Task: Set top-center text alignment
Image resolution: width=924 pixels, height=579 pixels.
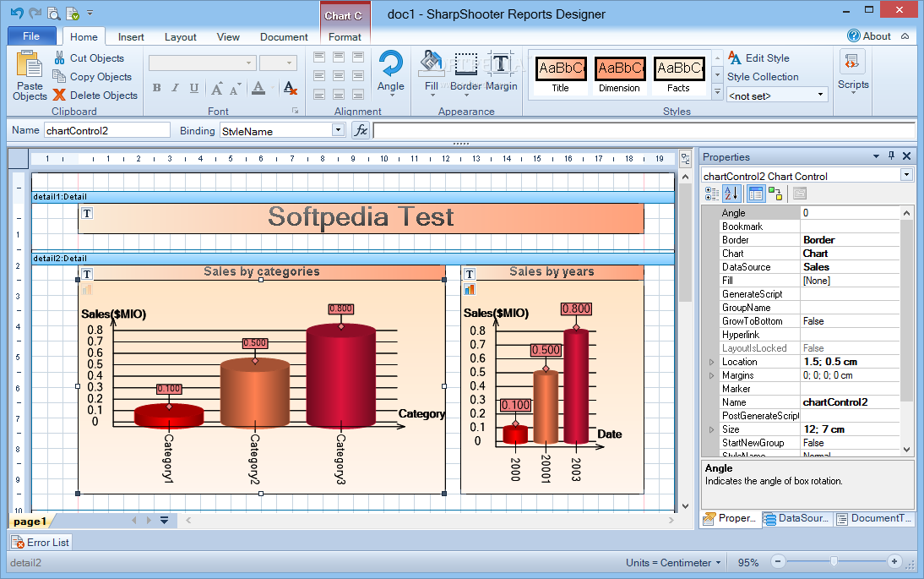Action: tap(339, 57)
